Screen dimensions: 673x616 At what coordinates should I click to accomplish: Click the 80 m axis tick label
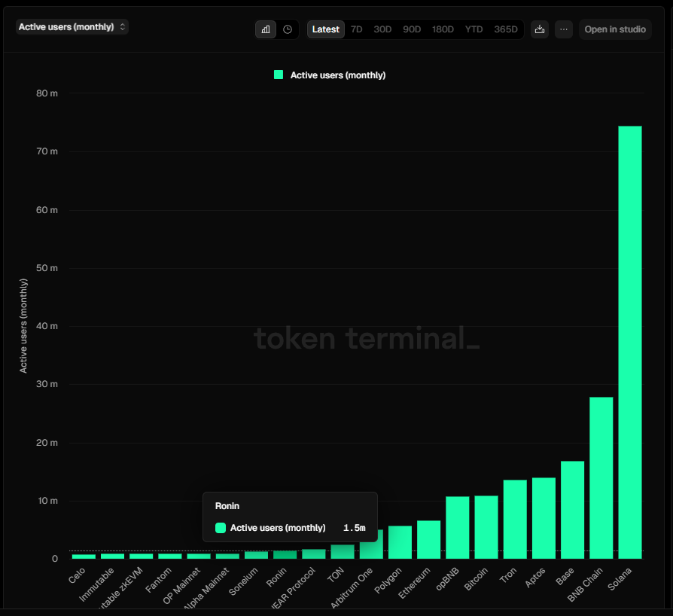pos(47,93)
